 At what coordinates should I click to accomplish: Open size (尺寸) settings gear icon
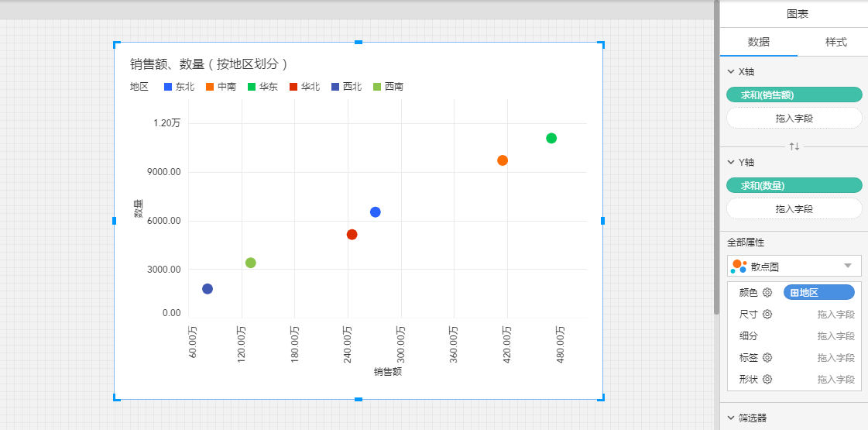(767, 314)
